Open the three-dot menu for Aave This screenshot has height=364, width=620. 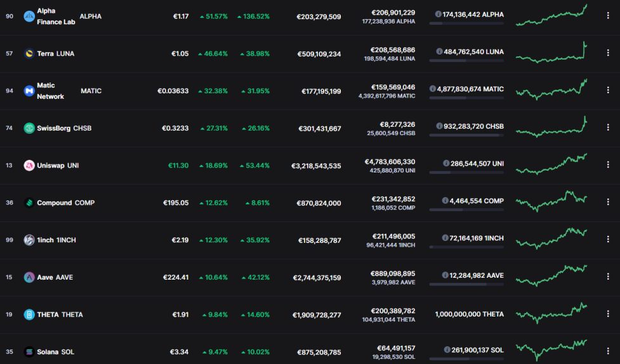608,276
